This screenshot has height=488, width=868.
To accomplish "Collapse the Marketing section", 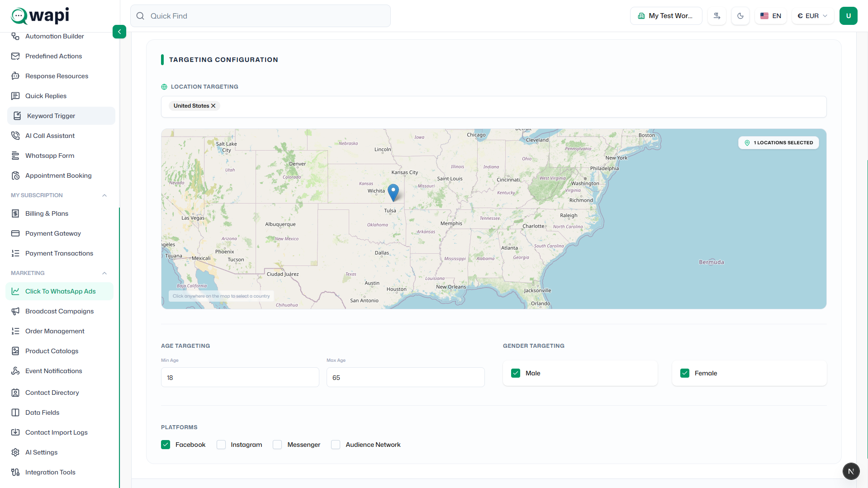I will click(x=104, y=273).
